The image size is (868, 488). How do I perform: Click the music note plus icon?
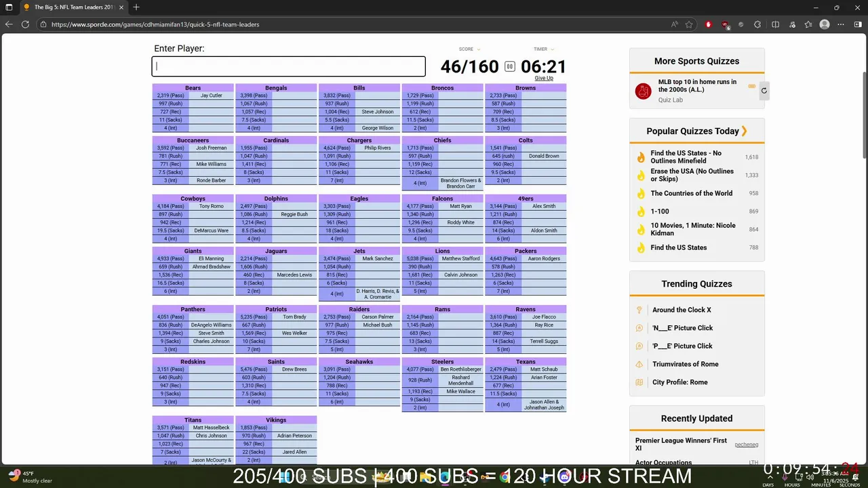click(792, 24)
